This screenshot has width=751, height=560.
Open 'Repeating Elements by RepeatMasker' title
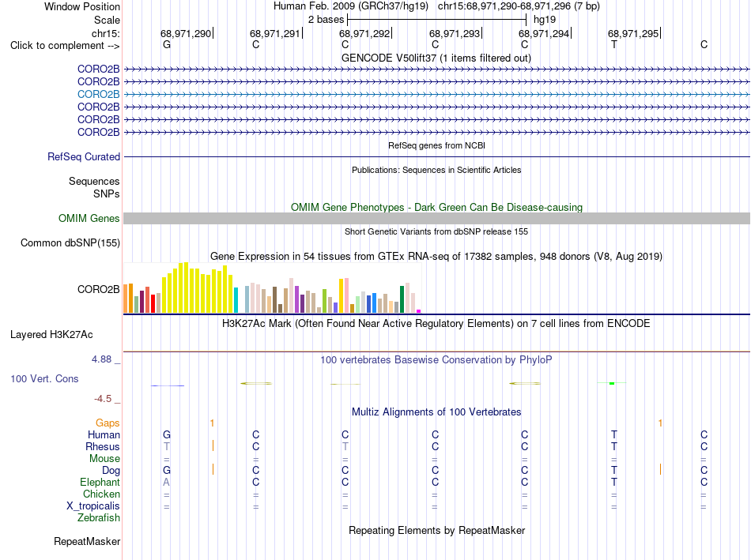tap(437, 530)
